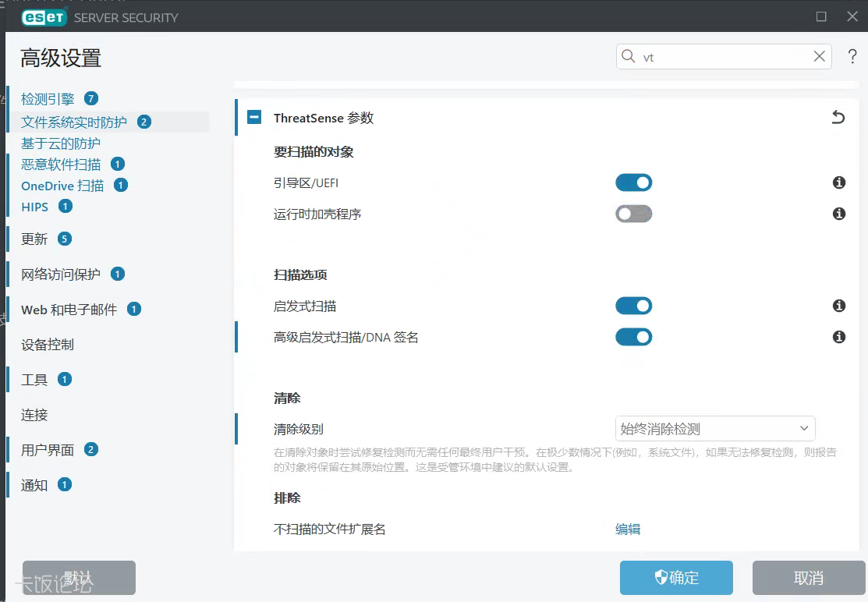
Task: Click the 取消 button
Action: point(808,578)
